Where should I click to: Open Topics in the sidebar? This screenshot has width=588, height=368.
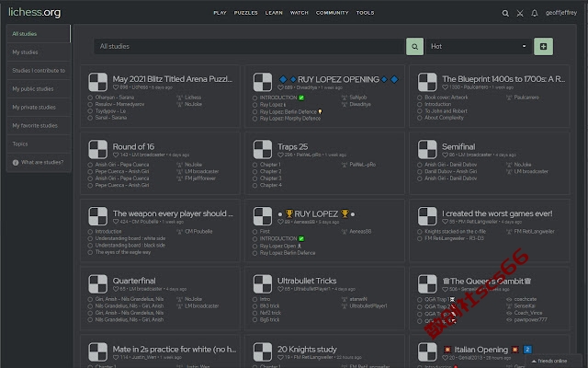pyautogui.click(x=39, y=144)
